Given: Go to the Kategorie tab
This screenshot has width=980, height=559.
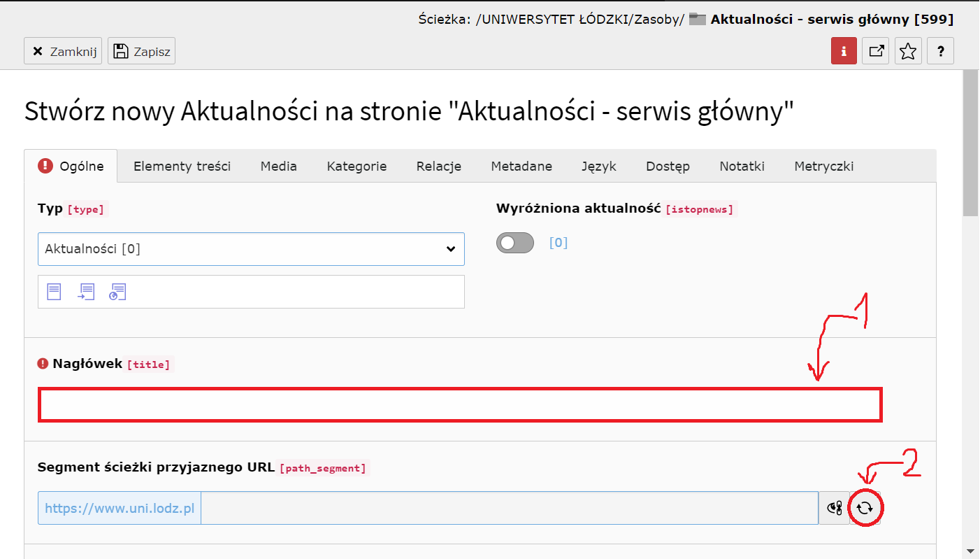Looking at the screenshot, I should point(356,167).
